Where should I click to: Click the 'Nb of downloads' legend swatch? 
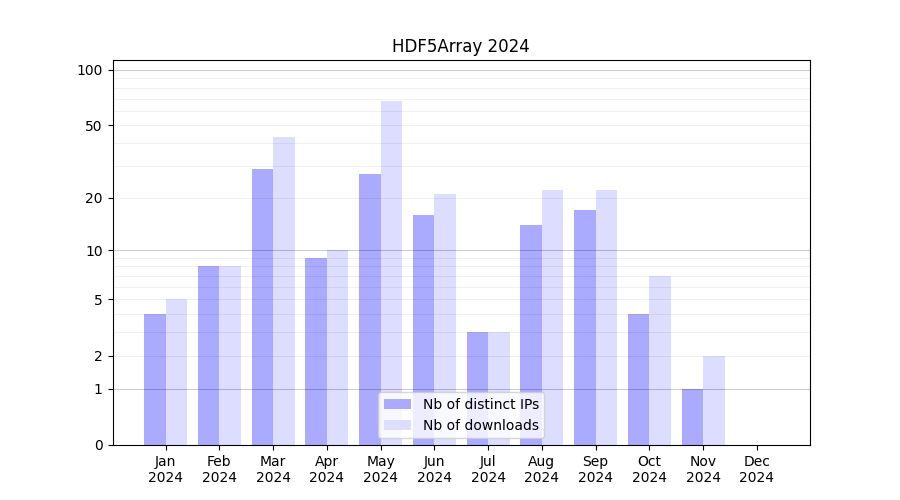click(x=397, y=425)
